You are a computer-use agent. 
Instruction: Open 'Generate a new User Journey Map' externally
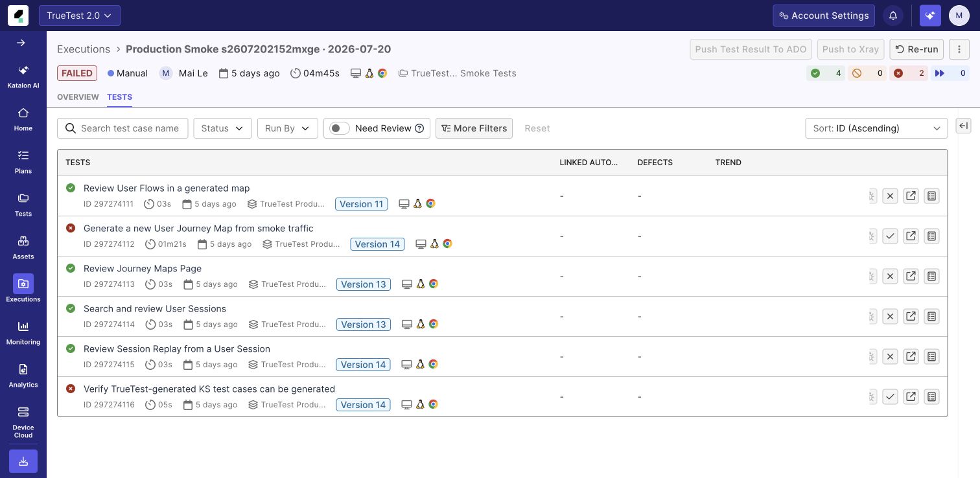pyautogui.click(x=911, y=236)
